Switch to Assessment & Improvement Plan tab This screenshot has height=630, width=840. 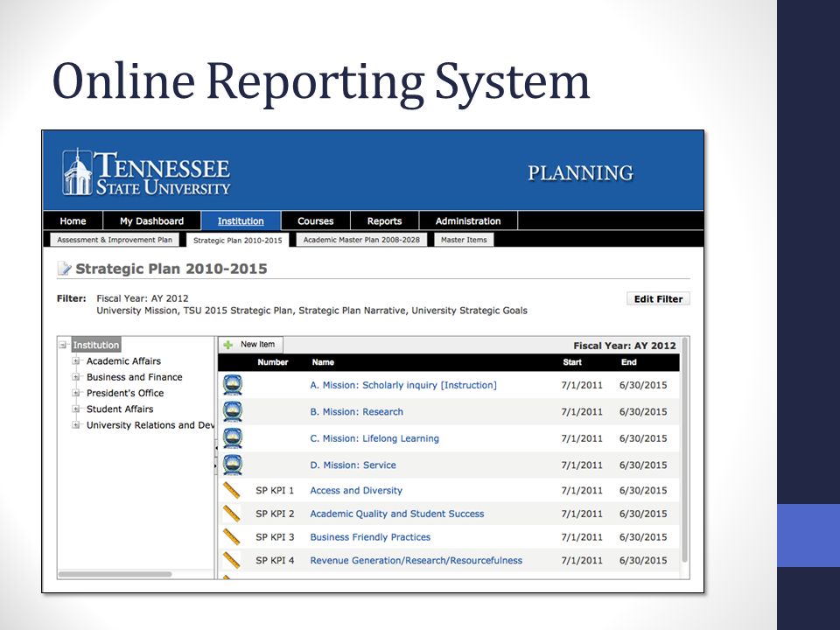point(115,240)
